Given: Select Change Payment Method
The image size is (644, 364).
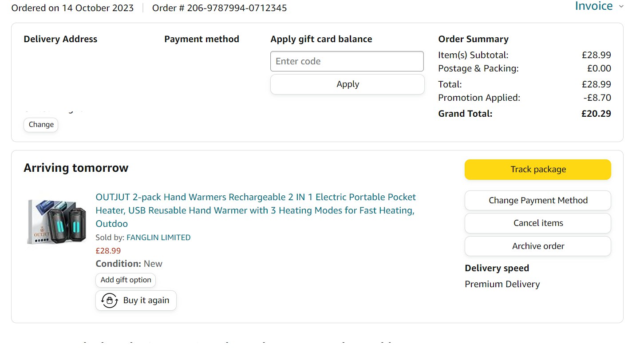Looking at the screenshot, I should 537,201.
